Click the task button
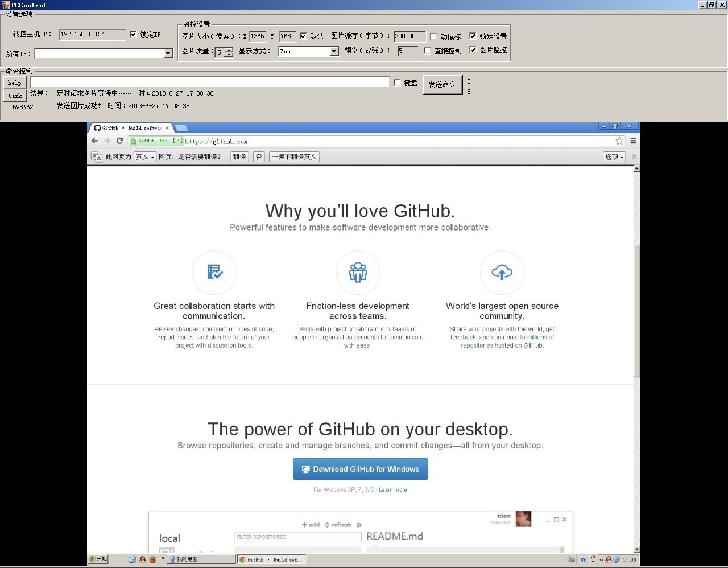The width and height of the screenshot is (728, 568). point(15,96)
